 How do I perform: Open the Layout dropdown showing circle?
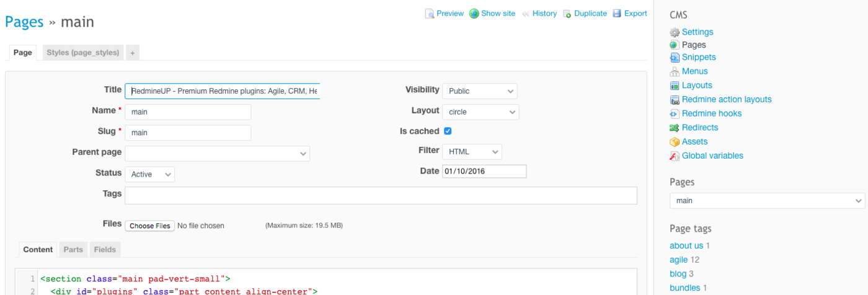point(480,112)
